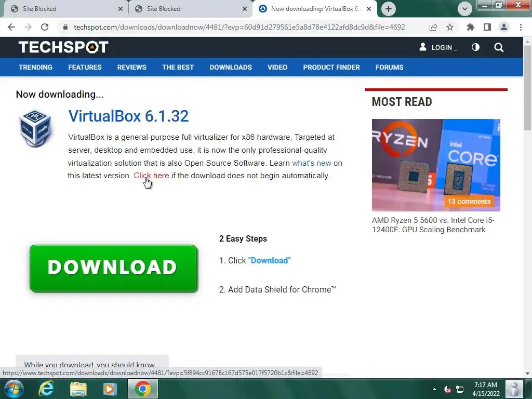The width and height of the screenshot is (532, 399).
Task: Open Windows Explorer folder in taskbar
Action: pos(78,389)
